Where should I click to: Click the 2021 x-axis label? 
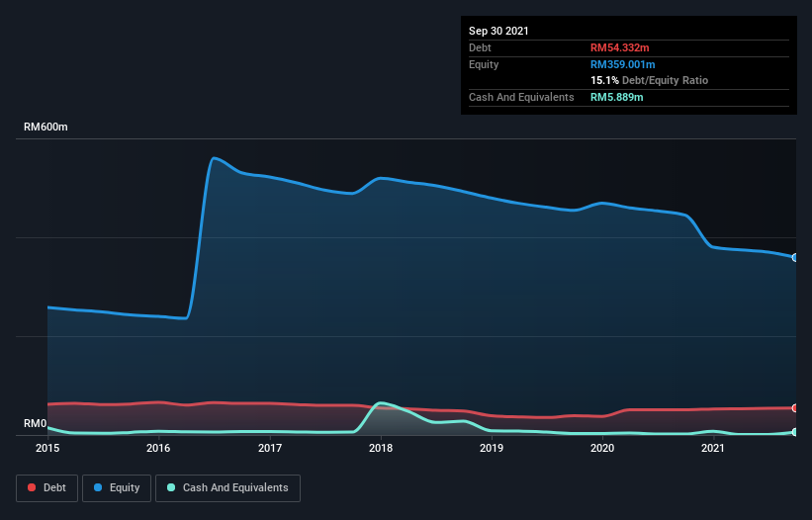point(713,448)
